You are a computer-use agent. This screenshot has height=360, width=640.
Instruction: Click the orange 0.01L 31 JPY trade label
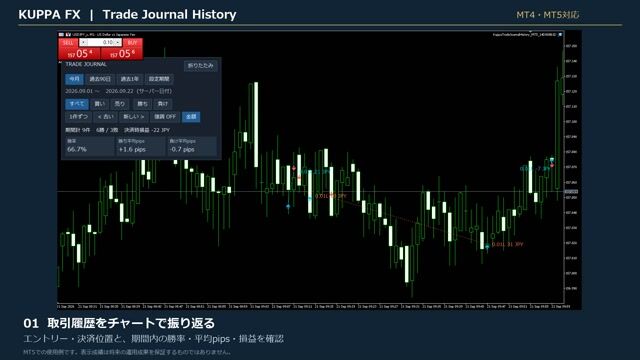tap(507, 244)
